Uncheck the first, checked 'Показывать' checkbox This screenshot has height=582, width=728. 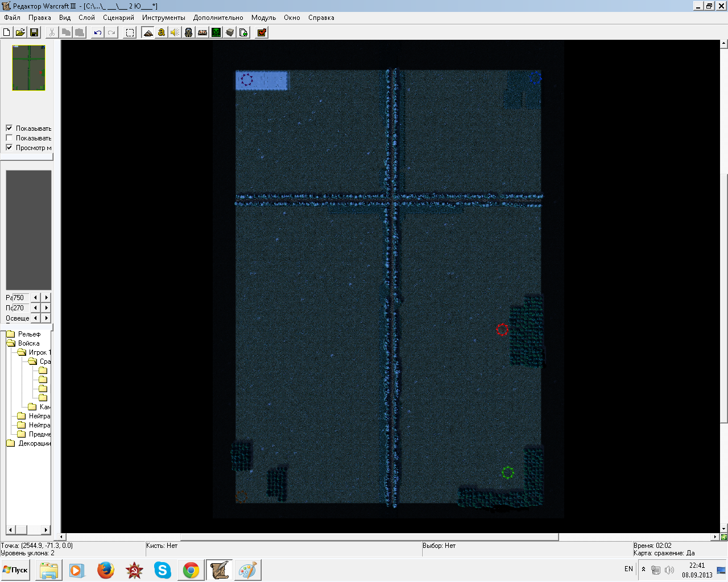click(9, 128)
